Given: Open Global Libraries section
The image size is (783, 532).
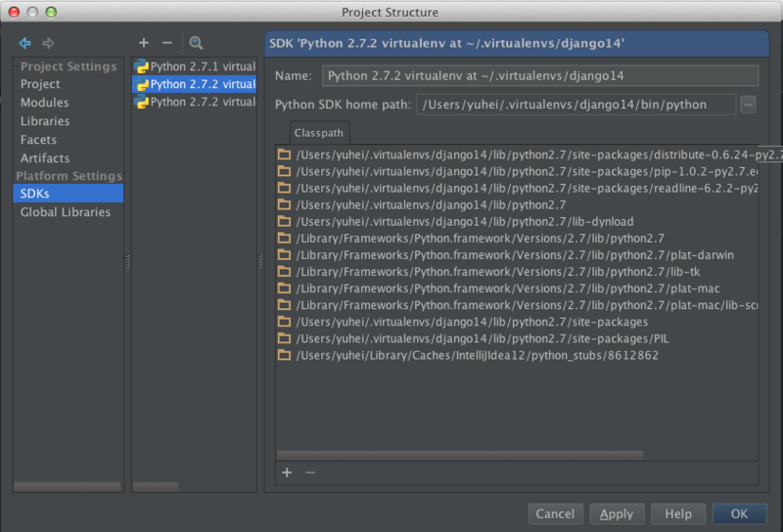Looking at the screenshot, I should [66, 211].
